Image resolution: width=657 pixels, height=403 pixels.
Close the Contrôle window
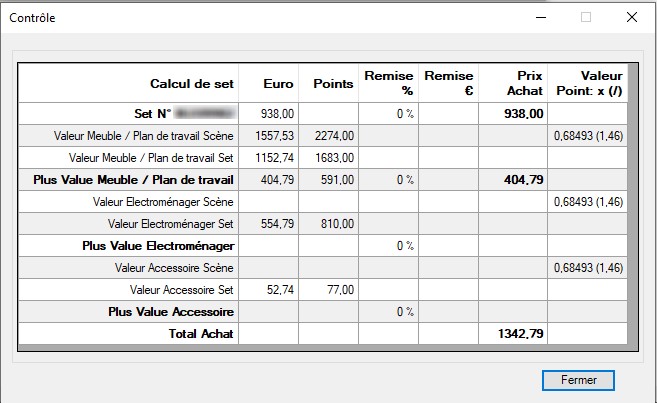pos(632,17)
